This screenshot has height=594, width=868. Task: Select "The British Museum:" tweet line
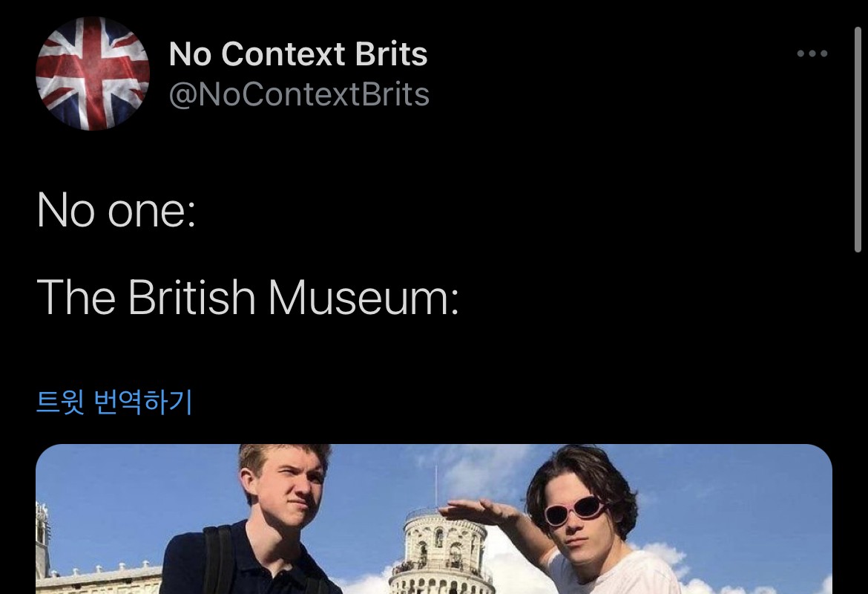pos(247,297)
